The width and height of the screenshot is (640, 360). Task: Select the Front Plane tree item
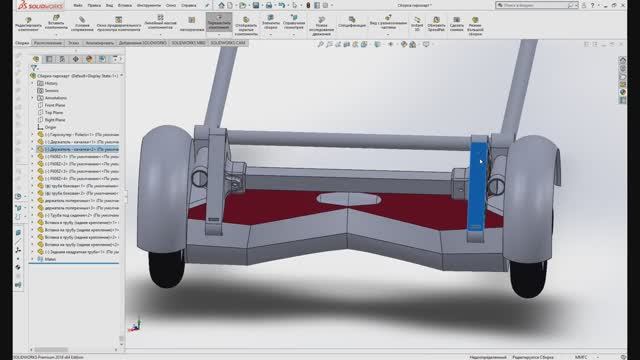(x=51, y=105)
